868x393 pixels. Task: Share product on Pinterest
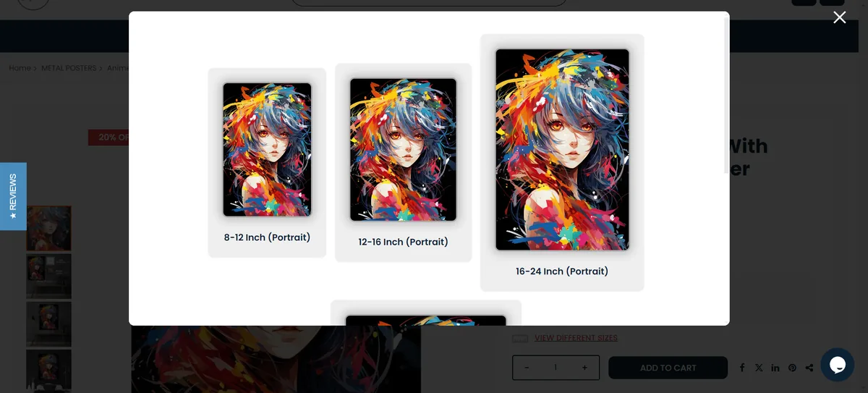point(792,368)
